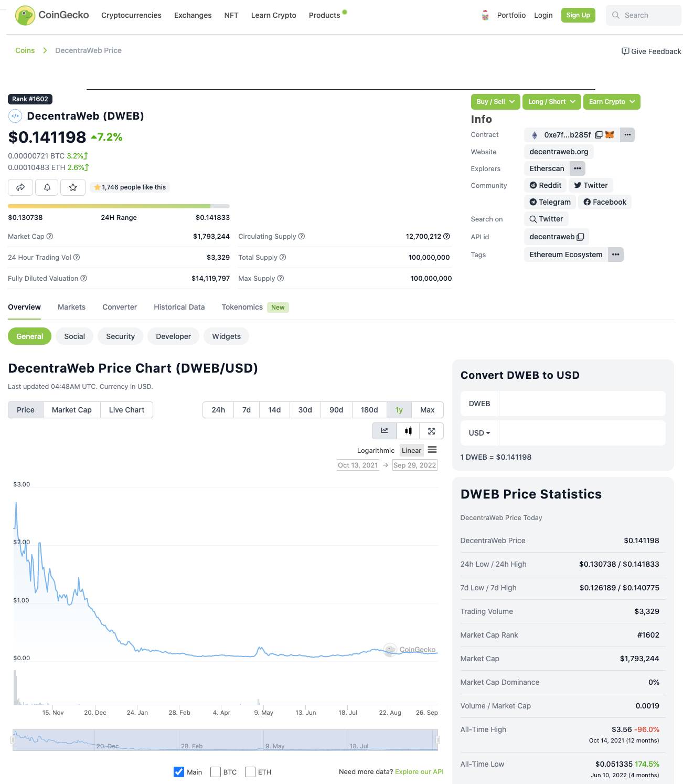Expand the Long / Short dropdown
Viewport: 683px width, 784px height.
pos(551,102)
